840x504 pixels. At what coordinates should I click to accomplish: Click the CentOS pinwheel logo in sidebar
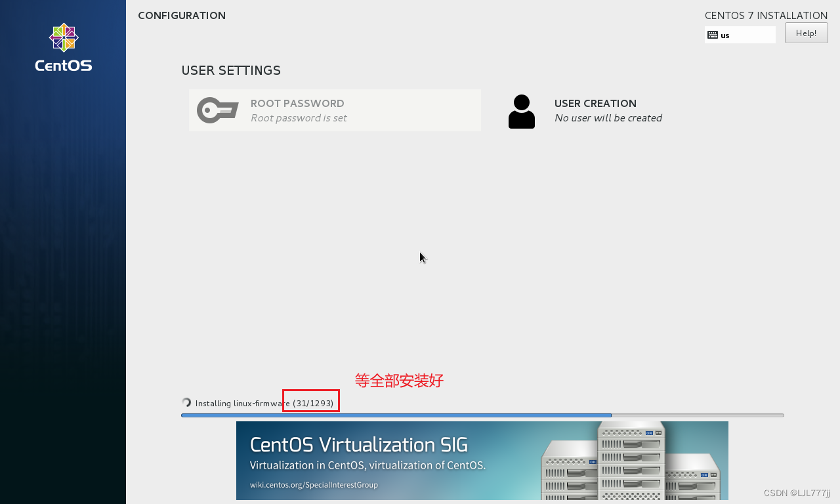[64, 37]
